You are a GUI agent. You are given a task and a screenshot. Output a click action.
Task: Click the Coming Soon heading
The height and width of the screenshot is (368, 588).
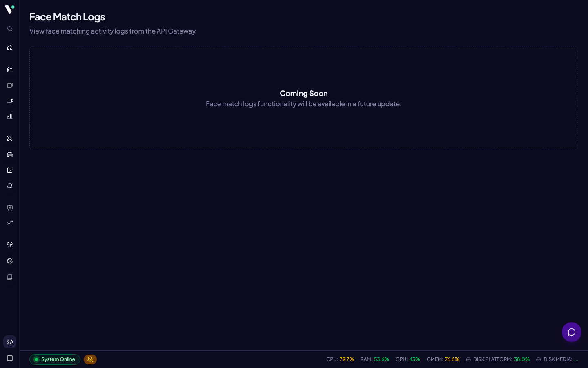point(304,93)
